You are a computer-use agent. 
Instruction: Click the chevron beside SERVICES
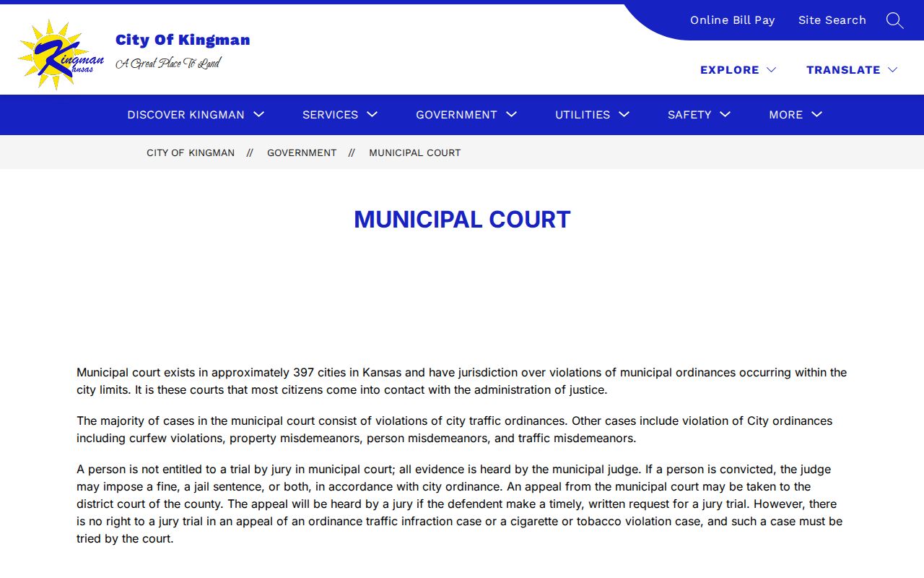pos(372,114)
